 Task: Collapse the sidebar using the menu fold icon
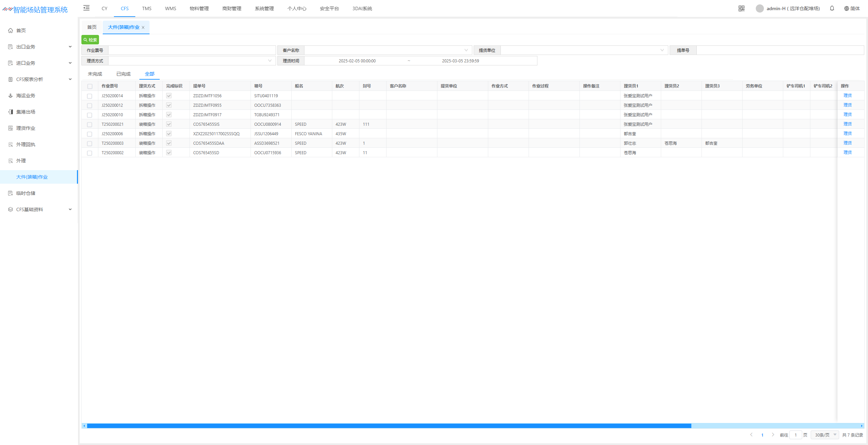(x=86, y=8)
